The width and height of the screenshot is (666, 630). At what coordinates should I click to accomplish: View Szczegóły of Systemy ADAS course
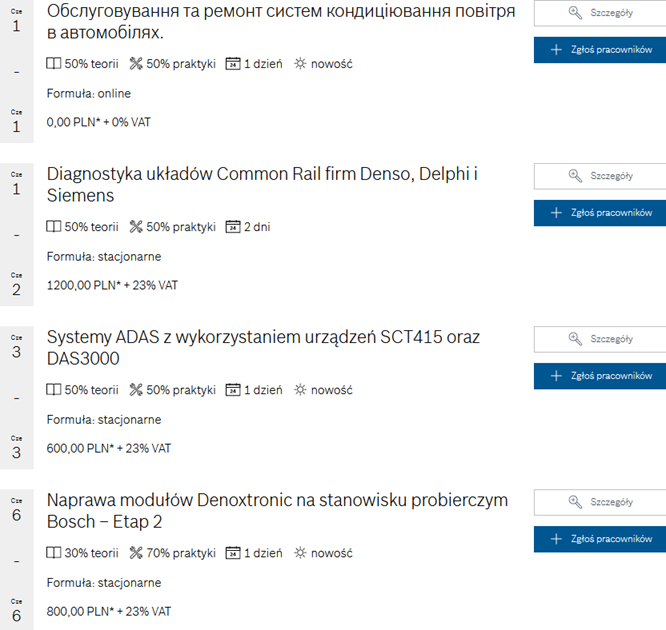click(x=599, y=339)
